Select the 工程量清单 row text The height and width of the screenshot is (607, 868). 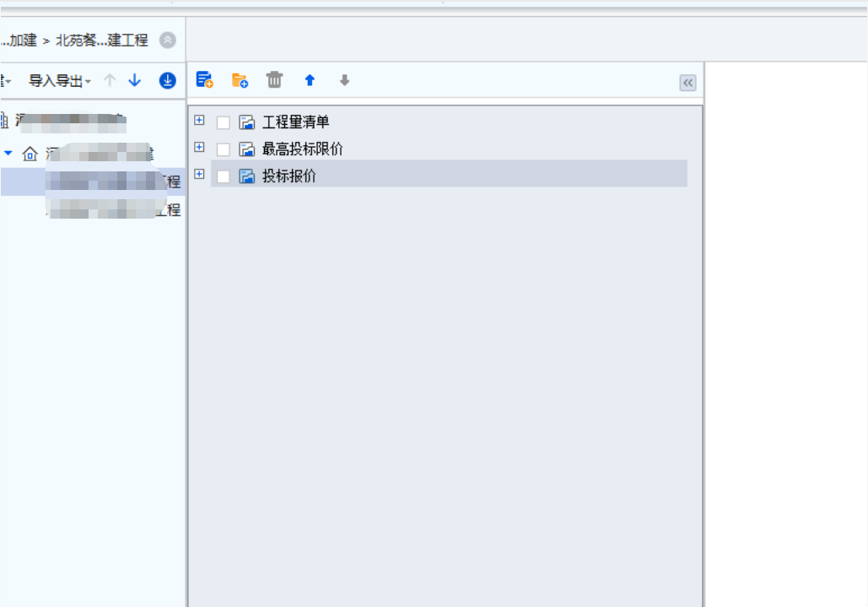pos(295,122)
